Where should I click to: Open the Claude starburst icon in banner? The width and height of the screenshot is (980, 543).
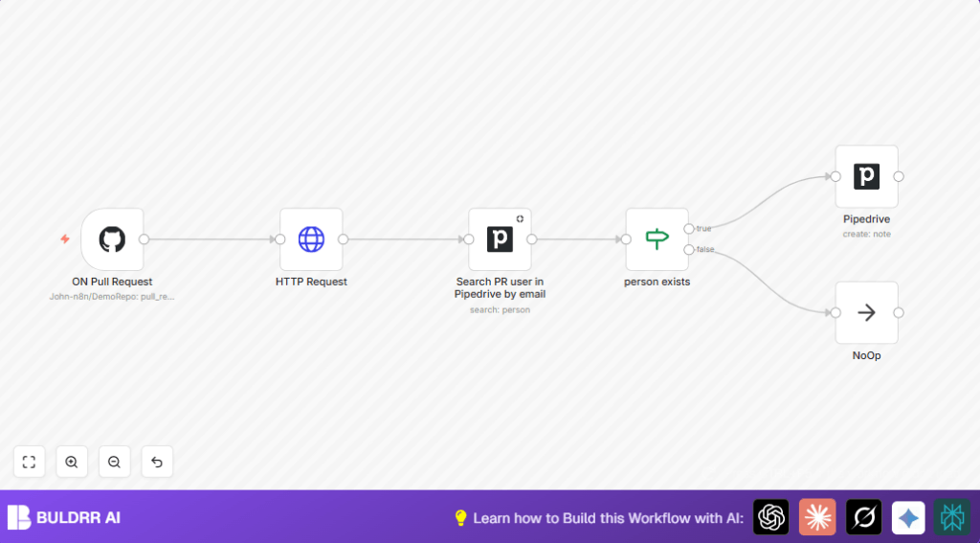[817, 517]
